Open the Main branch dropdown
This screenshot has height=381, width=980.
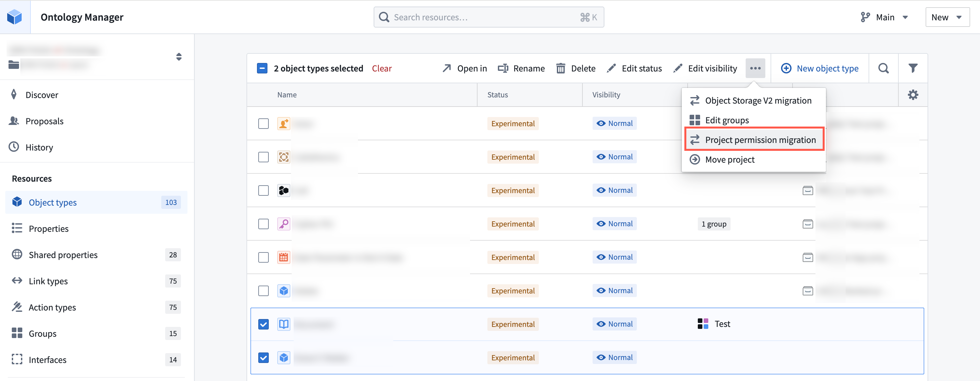[x=885, y=17]
